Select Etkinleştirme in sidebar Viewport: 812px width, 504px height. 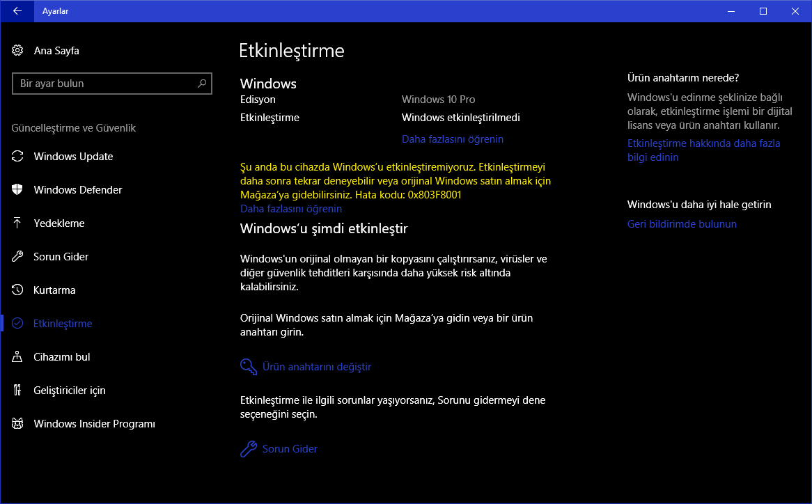(x=63, y=324)
